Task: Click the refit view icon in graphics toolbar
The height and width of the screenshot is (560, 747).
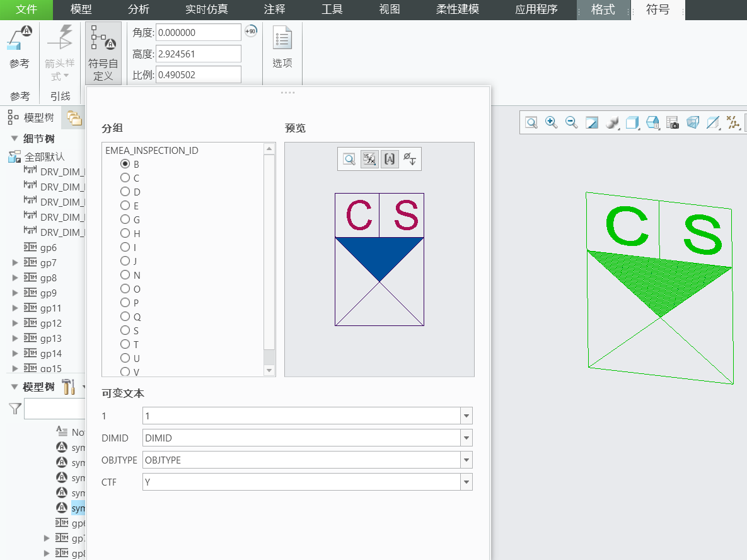Action: coord(531,123)
